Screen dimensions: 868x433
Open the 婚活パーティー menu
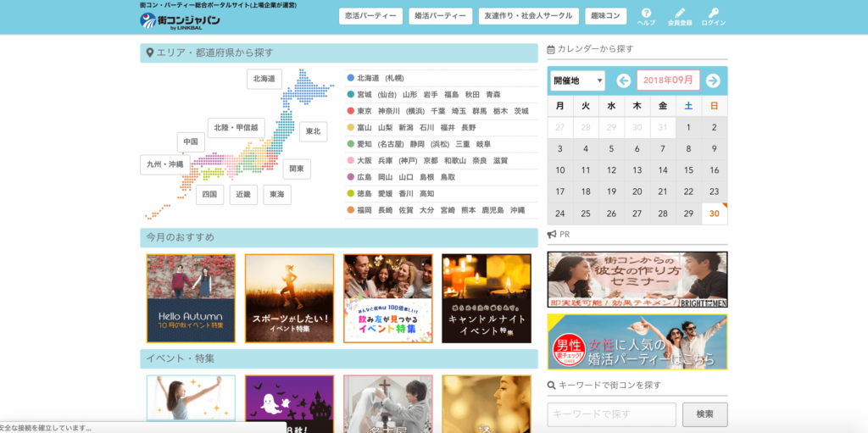pyautogui.click(x=440, y=16)
